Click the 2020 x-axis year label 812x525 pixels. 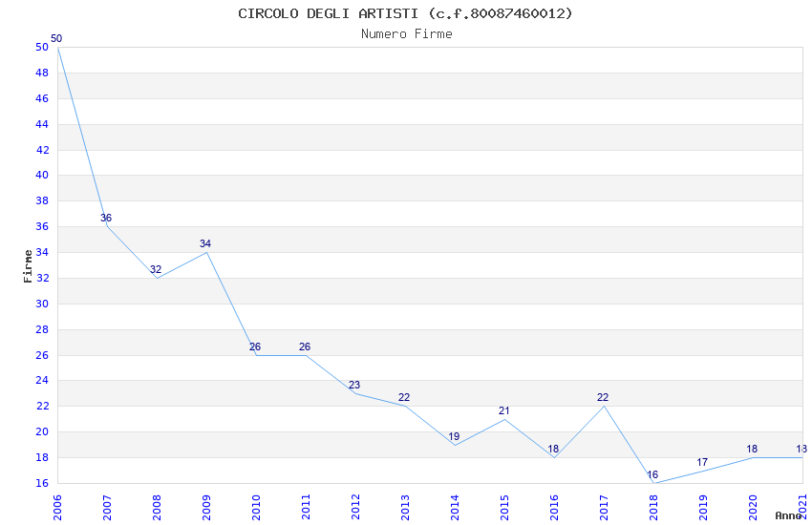tap(753, 508)
